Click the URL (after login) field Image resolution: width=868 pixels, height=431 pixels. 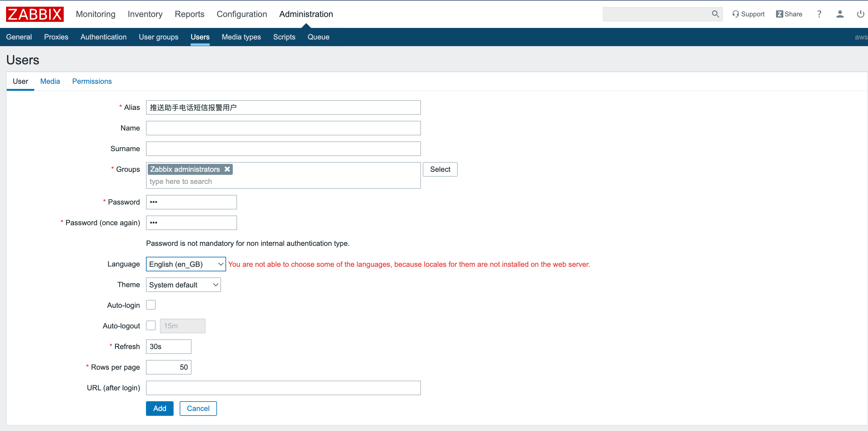[283, 388]
